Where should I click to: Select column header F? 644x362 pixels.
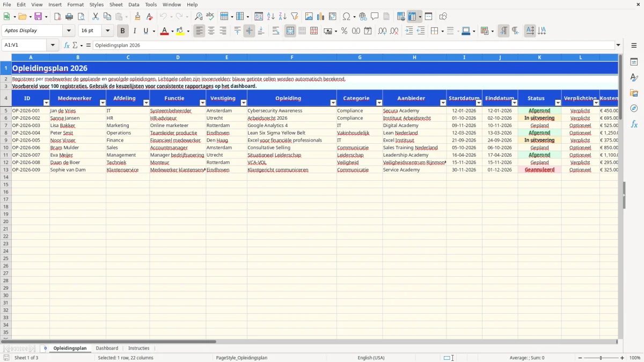pos(292,57)
